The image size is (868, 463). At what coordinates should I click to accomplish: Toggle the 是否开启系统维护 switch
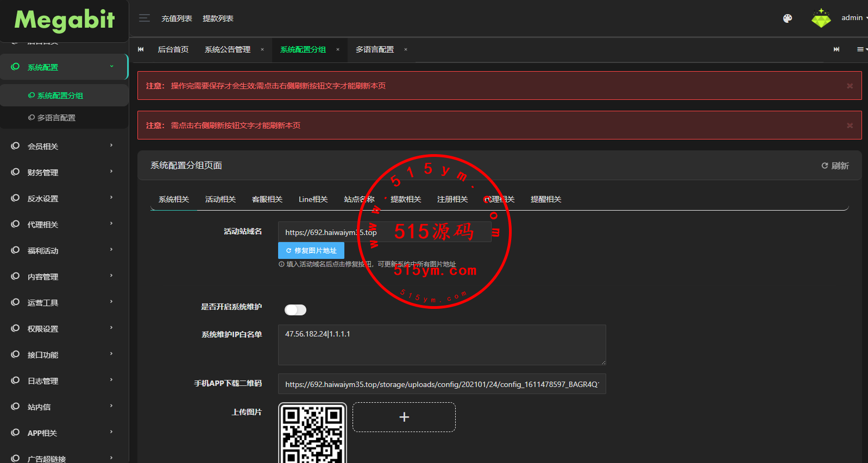click(x=295, y=309)
